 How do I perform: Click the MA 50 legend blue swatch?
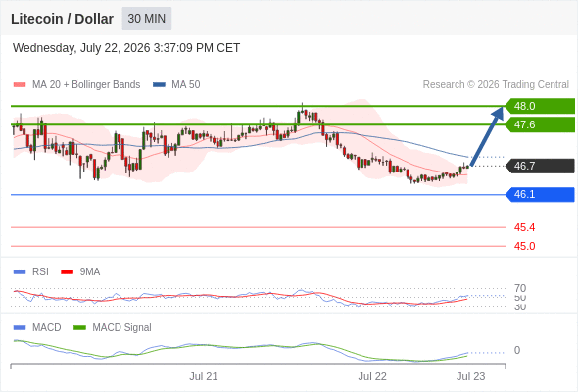click(159, 85)
